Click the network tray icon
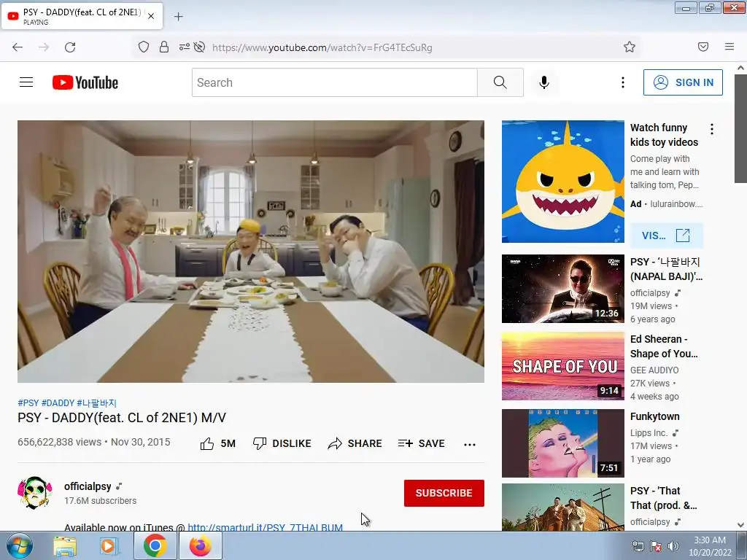Screen dimensions: 747x560 [638, 546]
